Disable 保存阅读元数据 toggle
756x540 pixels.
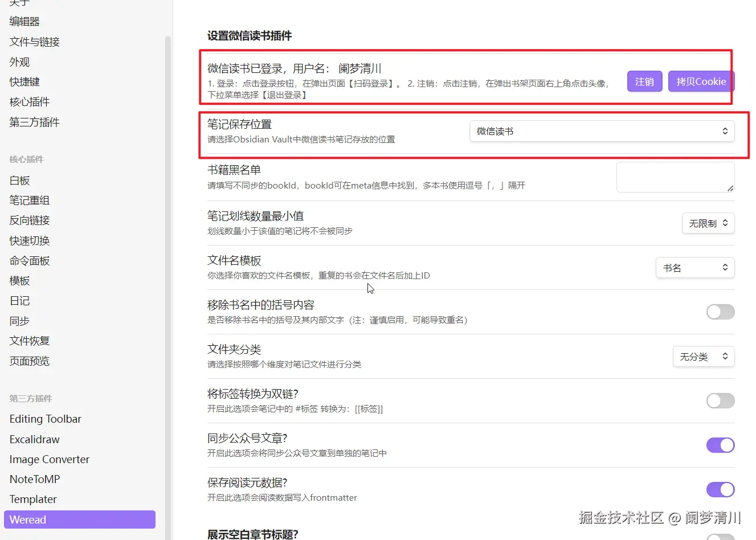click(x=721, y=489)
